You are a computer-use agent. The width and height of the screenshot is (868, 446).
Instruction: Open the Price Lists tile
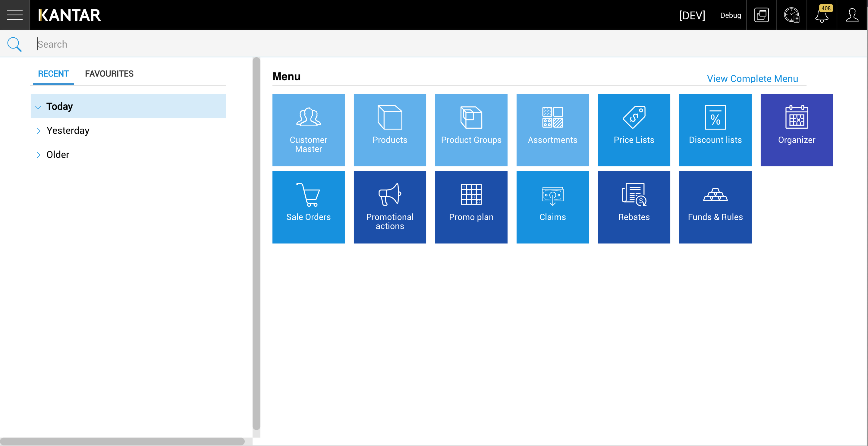634,130
